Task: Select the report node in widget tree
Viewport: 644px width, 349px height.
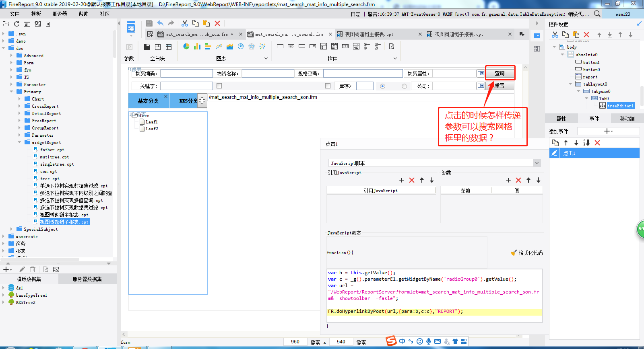Action: click(590, 77)
